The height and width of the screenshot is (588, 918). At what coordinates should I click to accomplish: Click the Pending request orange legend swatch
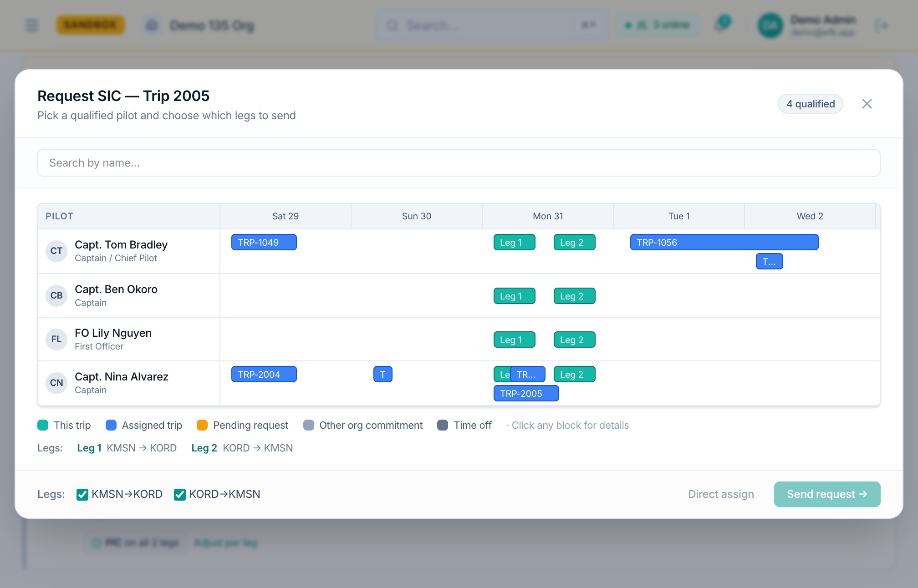tap(202, 426)
